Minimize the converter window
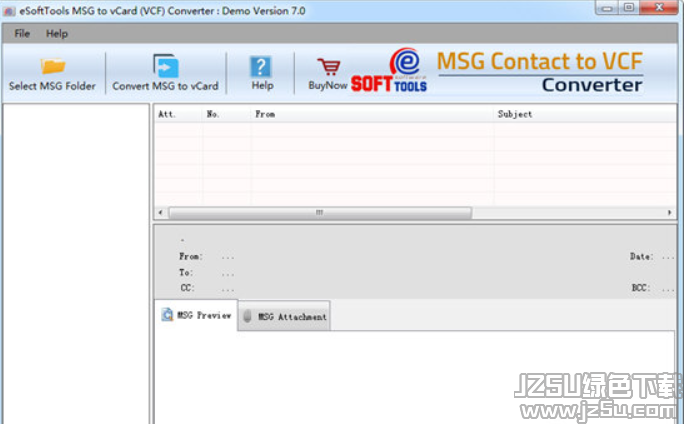 click(608, 7)
